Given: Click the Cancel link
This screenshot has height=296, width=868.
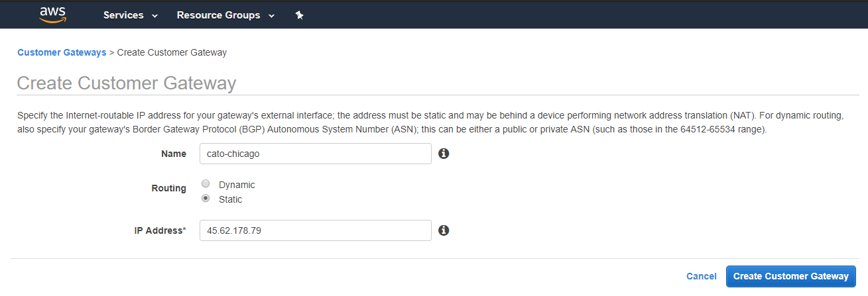Looking at the screenshot, I should (x=701, y=276).
